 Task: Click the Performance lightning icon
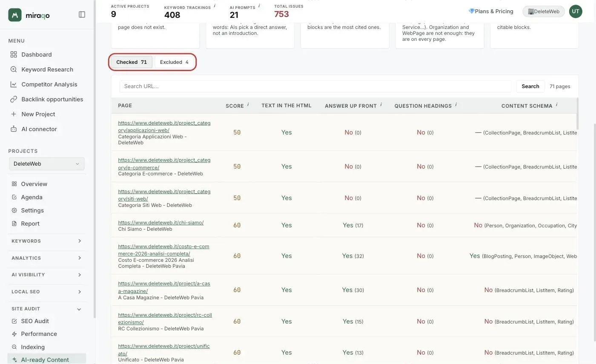[x=14, y=334]
